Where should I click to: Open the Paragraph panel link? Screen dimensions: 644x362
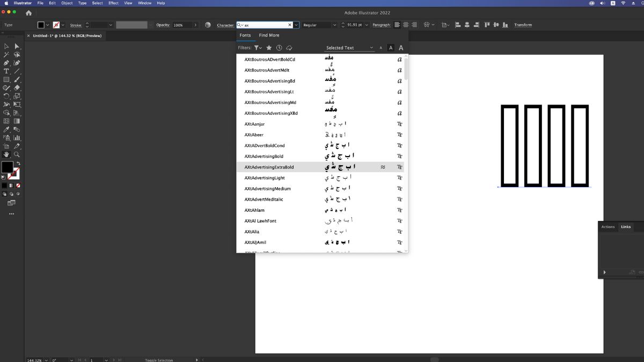(x=382, y=25)
